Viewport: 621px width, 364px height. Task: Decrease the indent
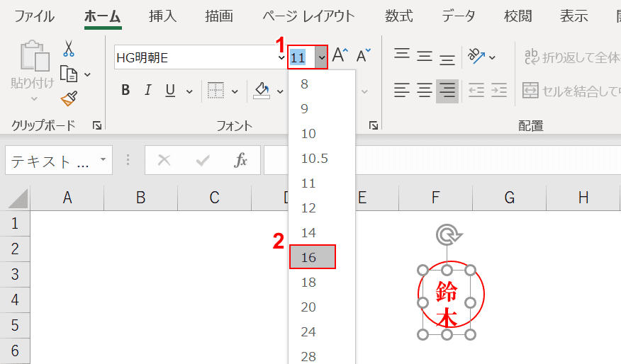(x=476, y=91)
